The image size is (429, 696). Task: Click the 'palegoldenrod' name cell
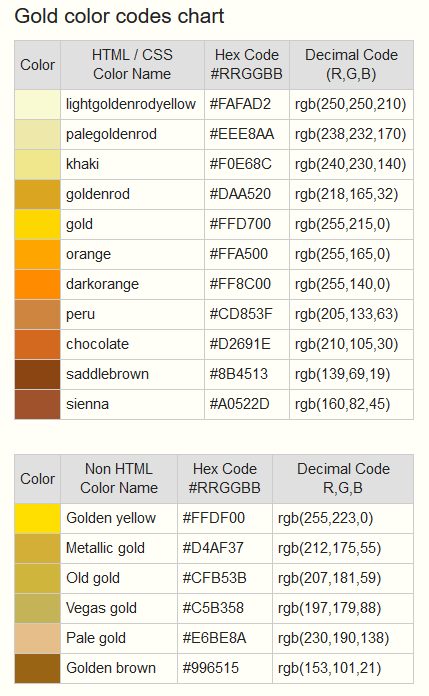coord(132,134)
